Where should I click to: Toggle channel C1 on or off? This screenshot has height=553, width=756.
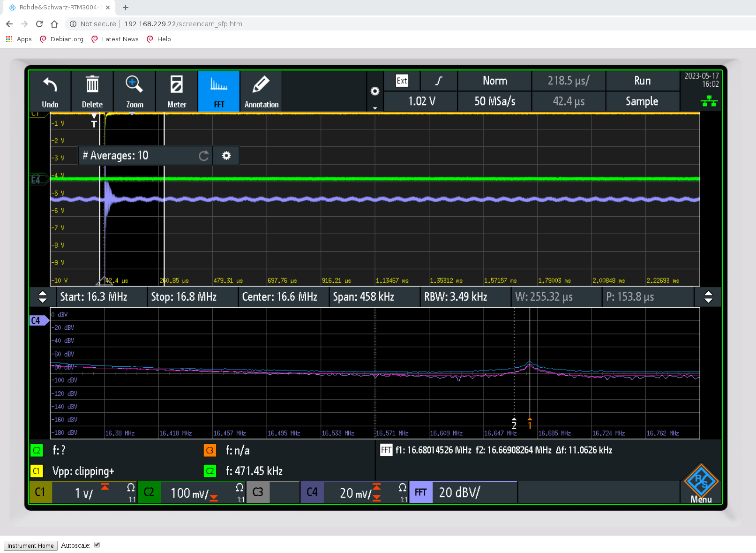tap(40, 492)
